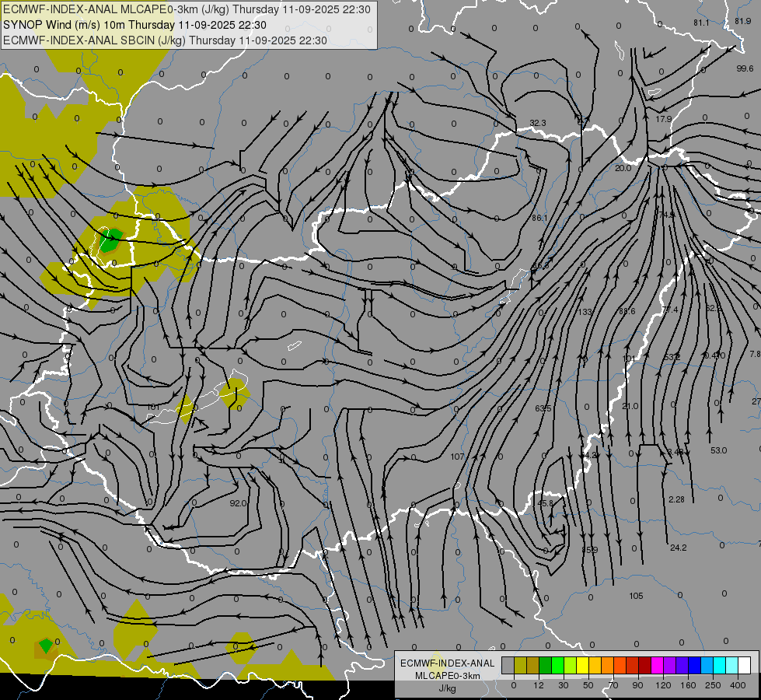The image size is (761, 700).
Task: Click the legend tick label 160
Action: click(x=689, y=685)
